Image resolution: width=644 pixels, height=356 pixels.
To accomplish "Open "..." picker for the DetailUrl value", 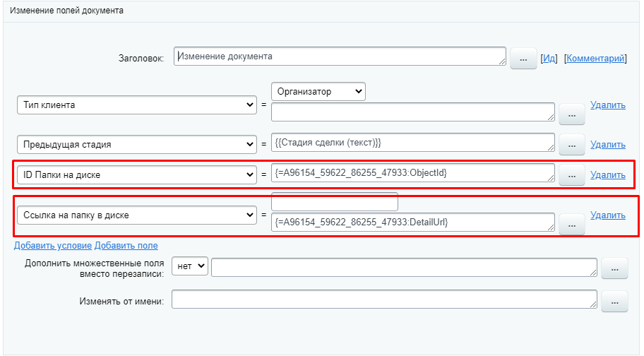I will pyautogui.click(x=572, y=224).
